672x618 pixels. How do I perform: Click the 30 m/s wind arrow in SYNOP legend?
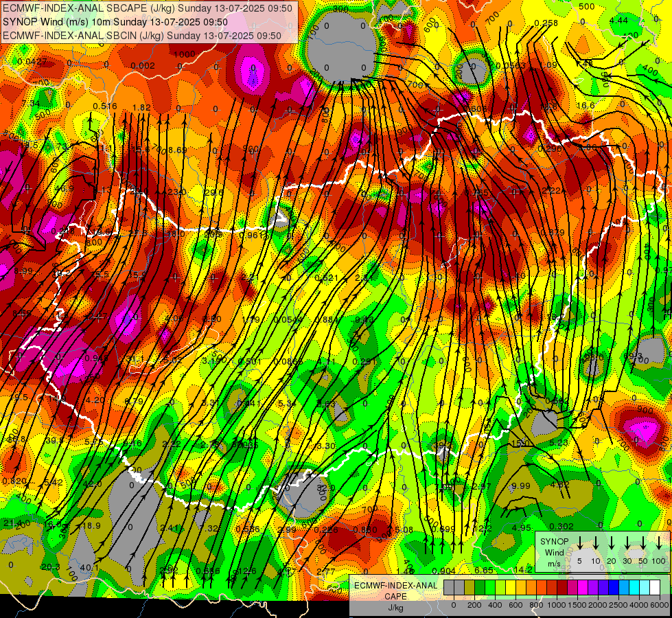(x=627, y=542)
